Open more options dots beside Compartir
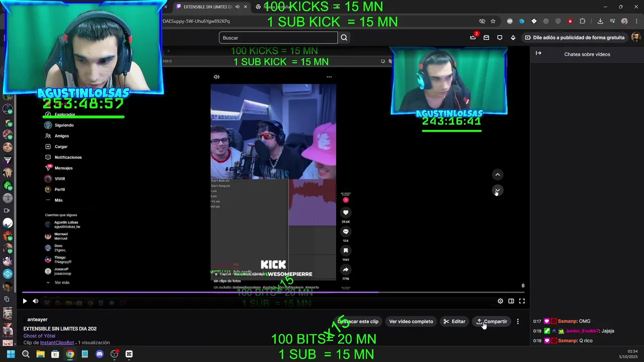 point(518,321)
